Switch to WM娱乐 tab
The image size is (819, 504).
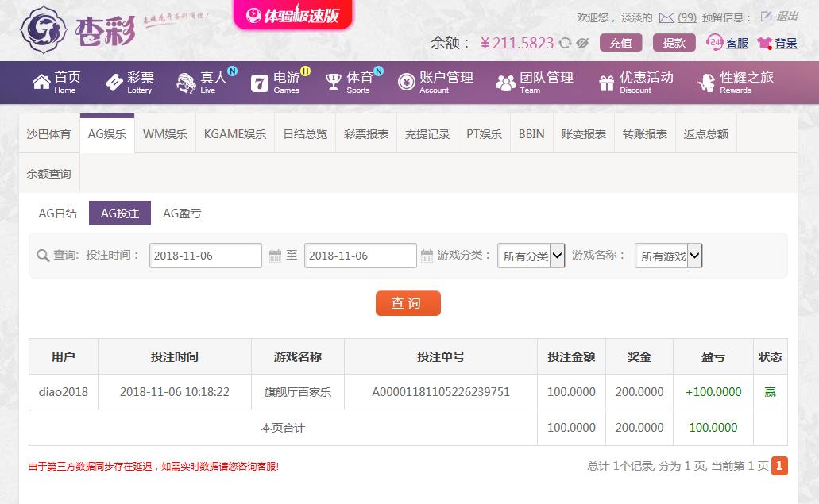[165, 134]
